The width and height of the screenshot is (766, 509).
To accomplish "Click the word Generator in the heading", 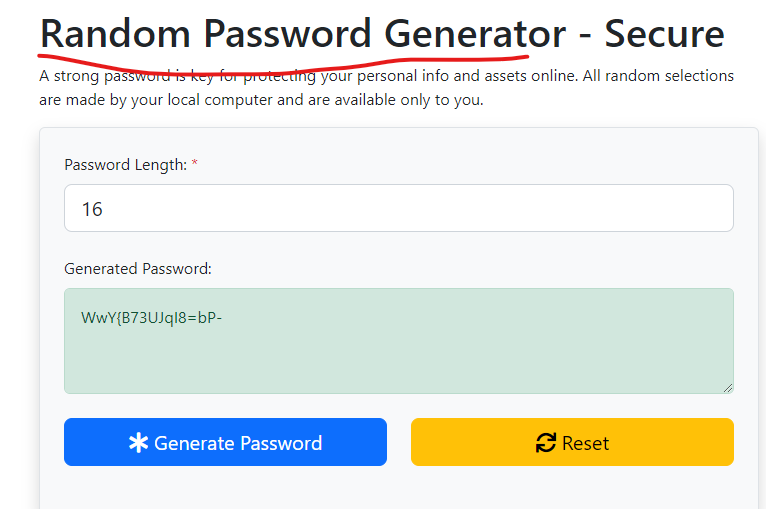I will [x=475, y=35].
